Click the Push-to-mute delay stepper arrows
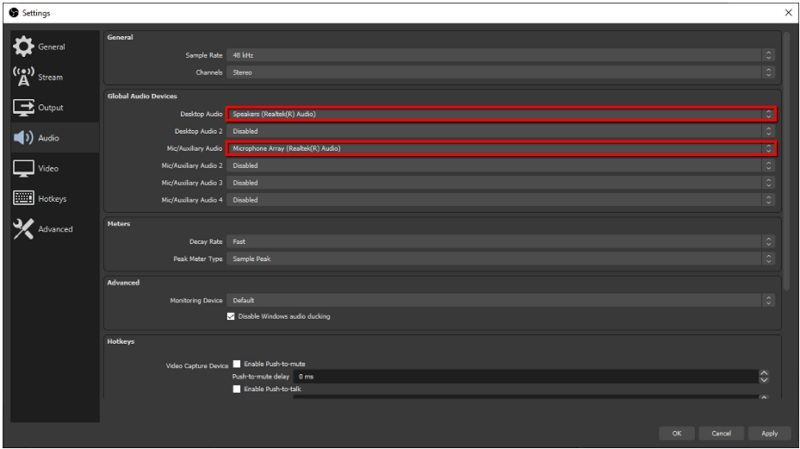Image resolution: width=800 pixels, height=449 pixels. (x=764, y=377)
